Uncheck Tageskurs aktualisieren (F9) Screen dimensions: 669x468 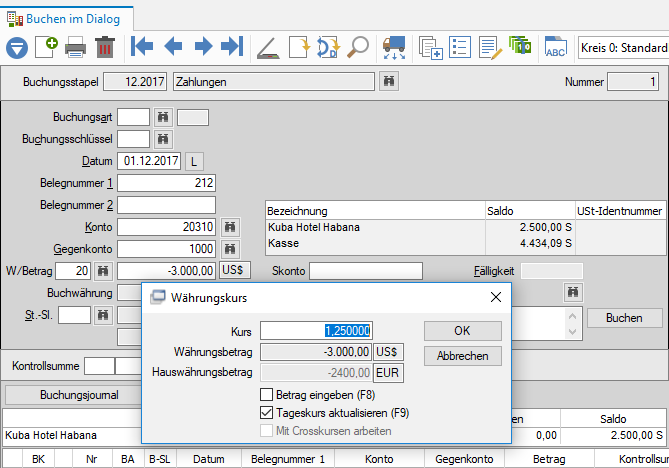click(266, 413)
